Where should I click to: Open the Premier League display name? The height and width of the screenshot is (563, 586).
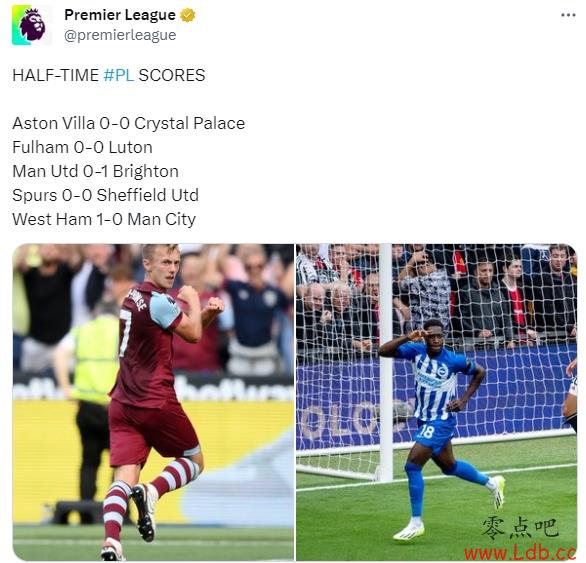pos(120,15)
